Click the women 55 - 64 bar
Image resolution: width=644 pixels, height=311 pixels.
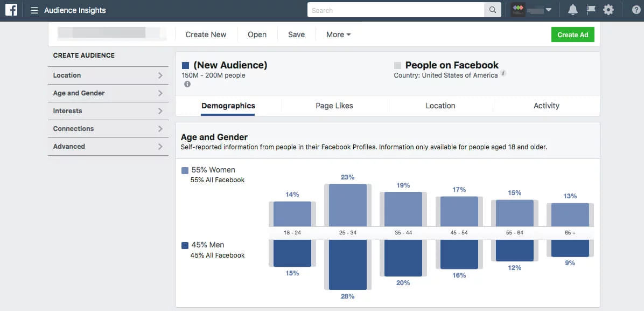pos(515,213)
